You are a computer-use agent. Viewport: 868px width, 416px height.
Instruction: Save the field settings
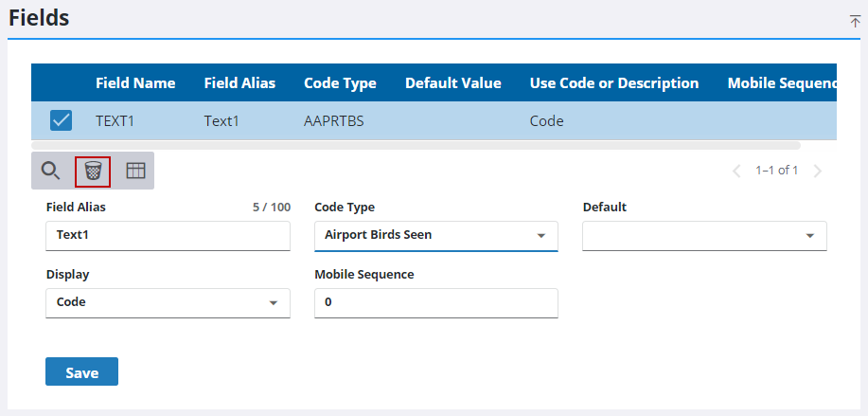pyautogui.click(x=82, y=371)
